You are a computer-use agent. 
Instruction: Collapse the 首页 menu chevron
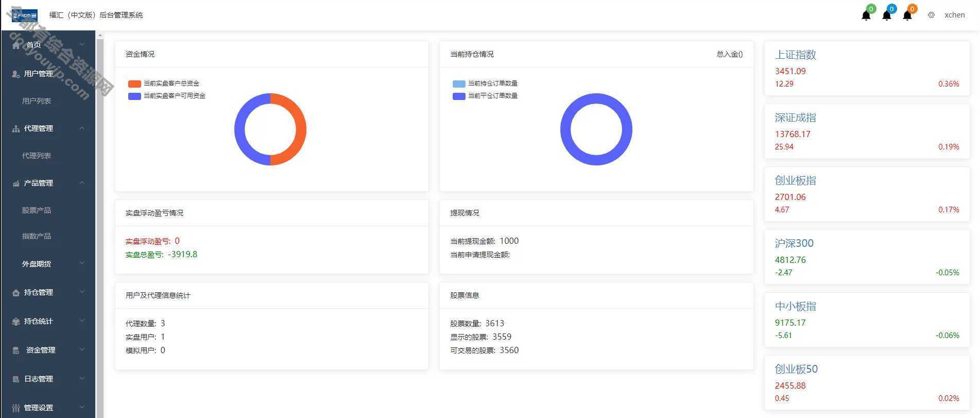82,45
